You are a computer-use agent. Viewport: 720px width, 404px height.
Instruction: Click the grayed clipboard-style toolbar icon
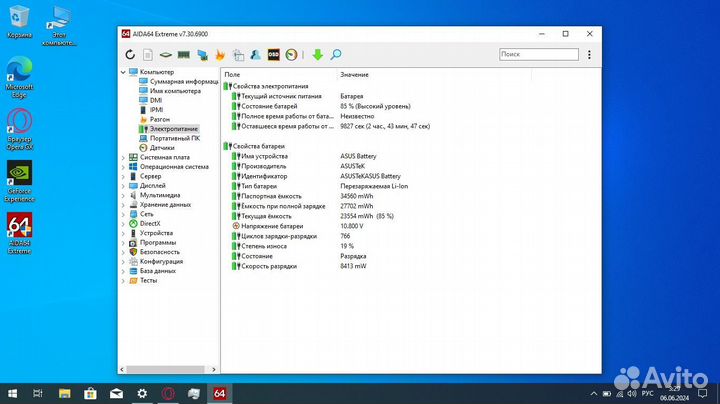tap(238, 55)
